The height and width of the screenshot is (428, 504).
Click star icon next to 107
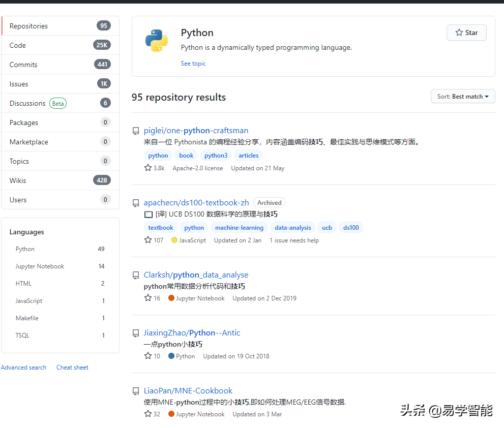(x=148, y=240)
